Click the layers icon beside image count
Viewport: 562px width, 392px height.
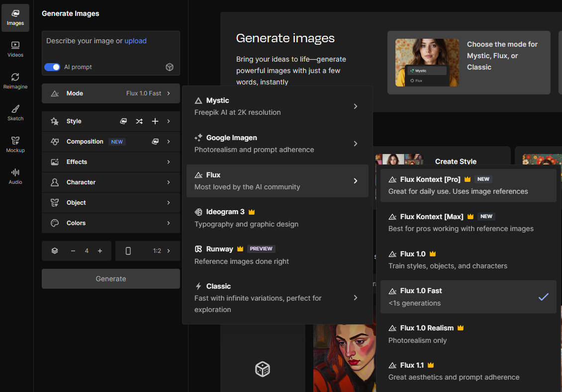55,251
